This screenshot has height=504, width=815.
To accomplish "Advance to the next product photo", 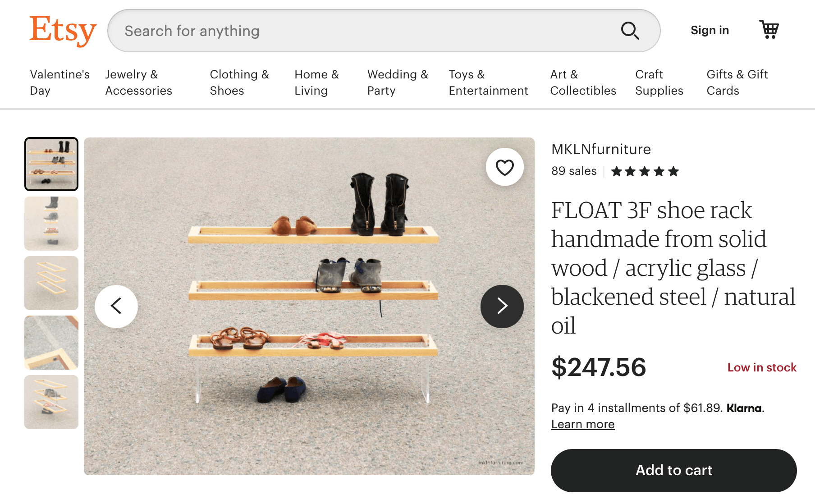I will (502, 306).
